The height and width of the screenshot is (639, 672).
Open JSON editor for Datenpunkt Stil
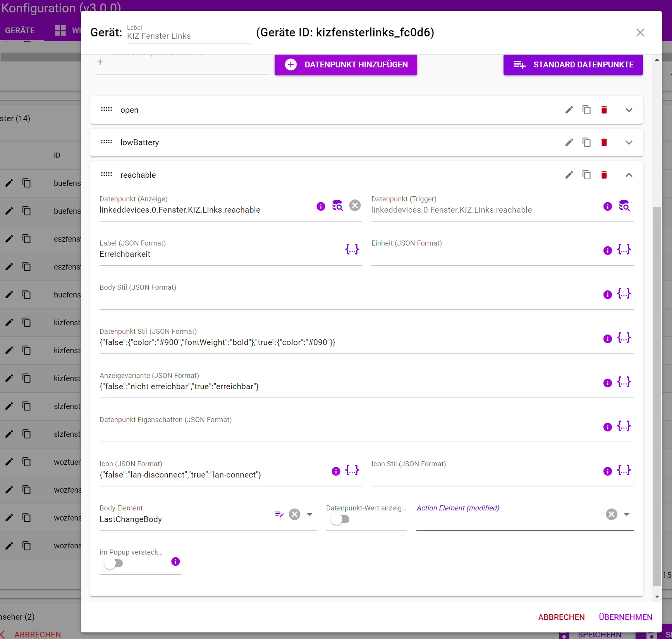[x=624, y=337]
